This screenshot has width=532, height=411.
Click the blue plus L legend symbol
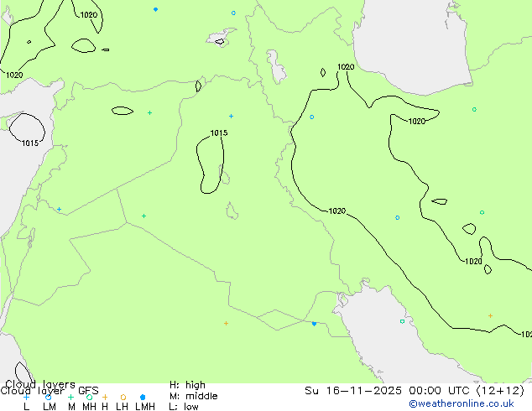26,397
